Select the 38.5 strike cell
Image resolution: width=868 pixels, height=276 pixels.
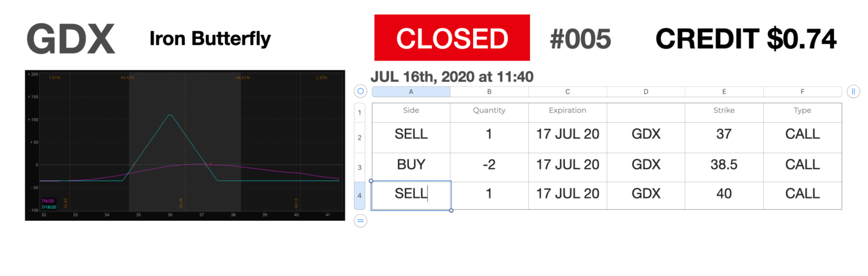724,165
